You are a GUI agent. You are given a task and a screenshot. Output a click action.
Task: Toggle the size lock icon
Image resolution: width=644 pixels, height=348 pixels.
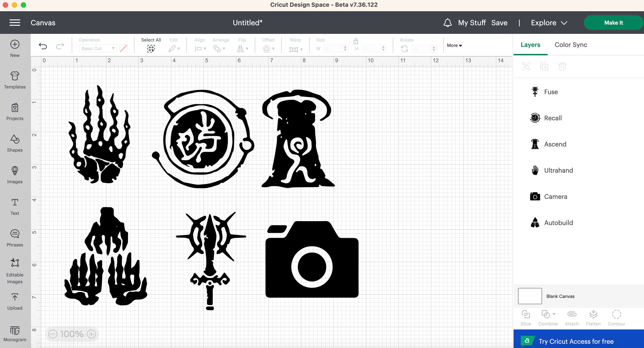pos(356,41)
